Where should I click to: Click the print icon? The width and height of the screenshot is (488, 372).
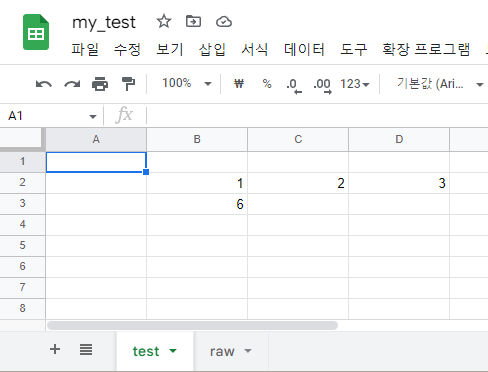pos(100,84)
